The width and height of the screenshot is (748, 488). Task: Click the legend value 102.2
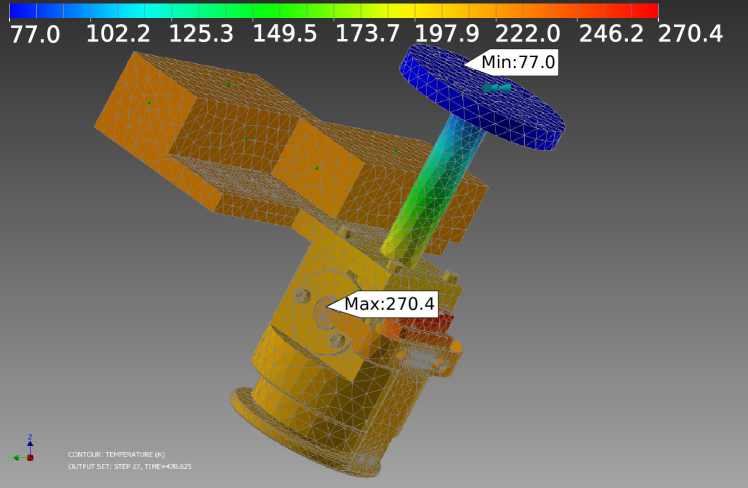[118, 34]
